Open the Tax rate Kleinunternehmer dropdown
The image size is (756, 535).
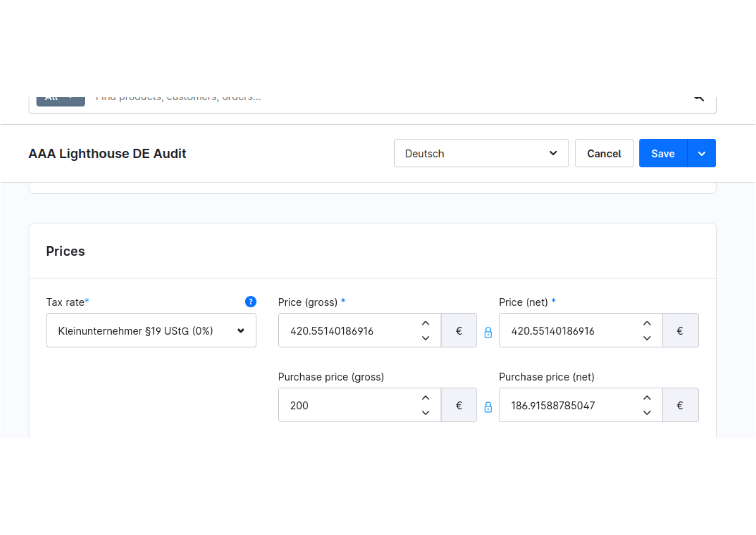(151, 331)
